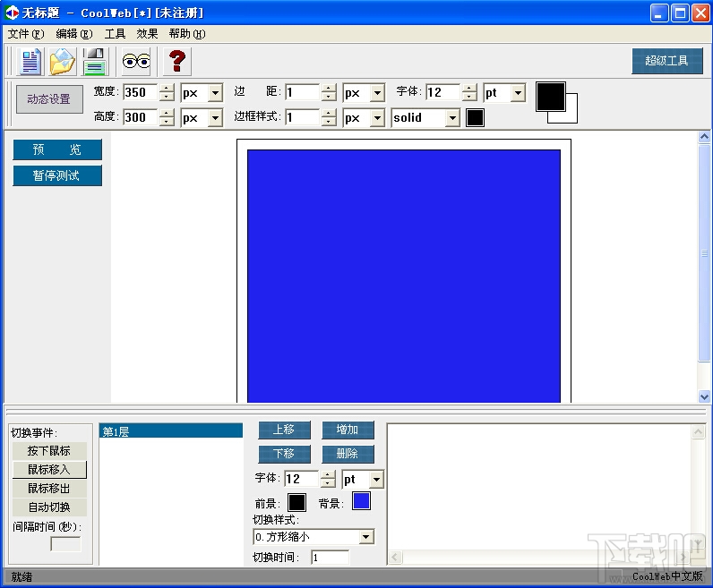This screenshot has width=713, height=588.
Task: Open the 切换样式 方形缩小 dropdown
Action: (366, 537)
